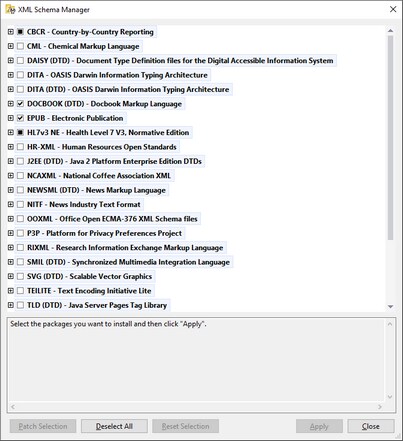Click the scroll up arrow of package list

(391, 31)
